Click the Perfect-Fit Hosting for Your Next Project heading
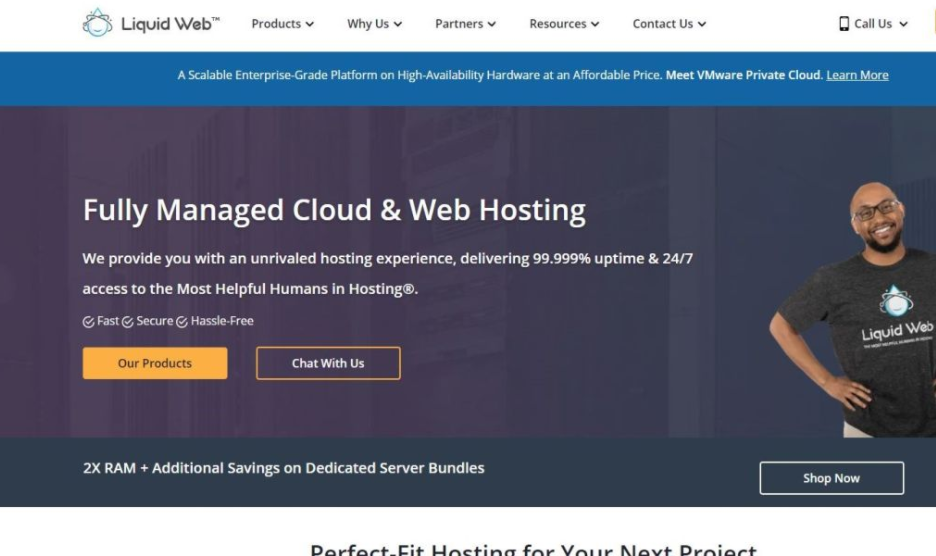The width and height of the screenshot is (936, 556). pyautogui.click(x=533, y=549)
